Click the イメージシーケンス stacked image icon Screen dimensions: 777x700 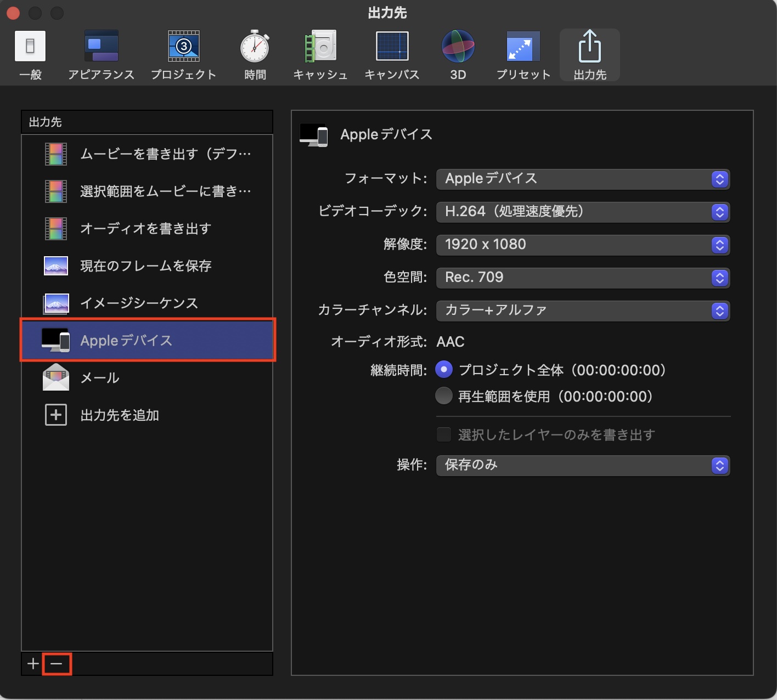pos(56,303)
